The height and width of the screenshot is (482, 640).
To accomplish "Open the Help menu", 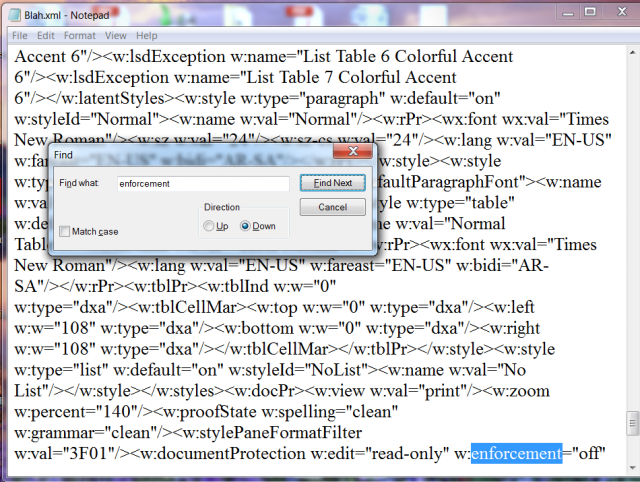I will (147, 36).
